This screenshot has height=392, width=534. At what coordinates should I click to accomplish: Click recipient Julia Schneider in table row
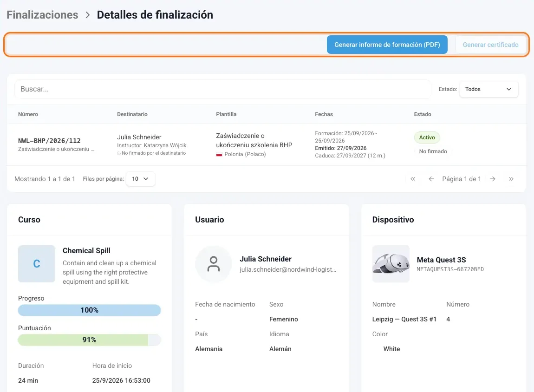(x=139, y=137)
